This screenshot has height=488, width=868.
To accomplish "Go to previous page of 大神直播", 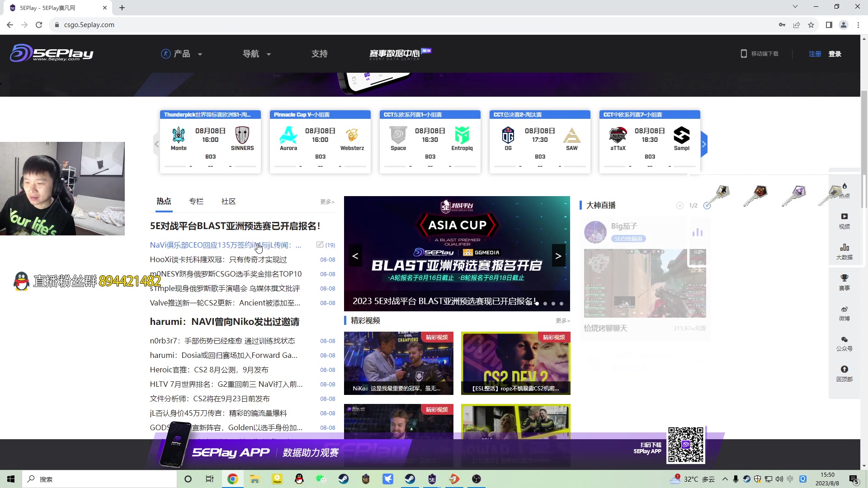I will pyautogui.click(x=680, y=206).
